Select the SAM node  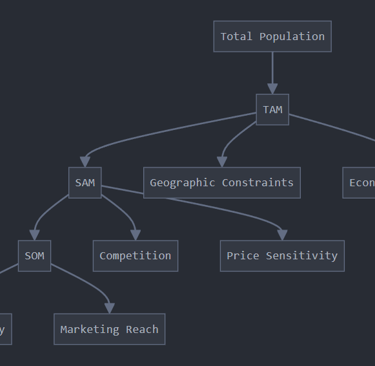[x=85, y=183]
